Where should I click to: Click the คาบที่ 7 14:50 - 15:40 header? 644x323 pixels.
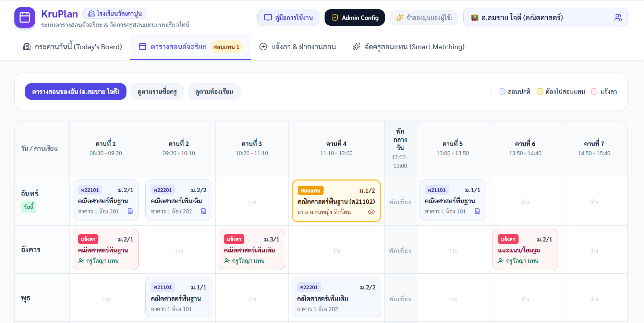tap(594, 148)
